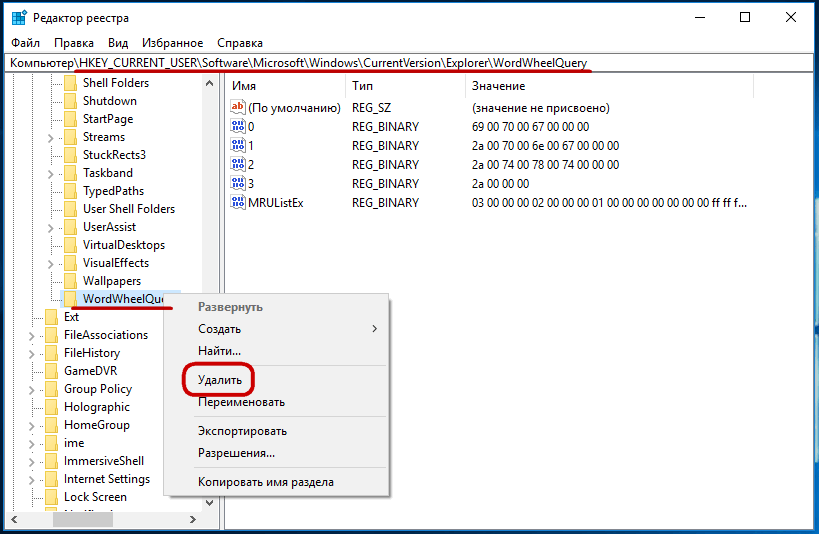Click the Taskband folder icon
The width and height of the screenshot is (819, 534).
pos(70,173)
